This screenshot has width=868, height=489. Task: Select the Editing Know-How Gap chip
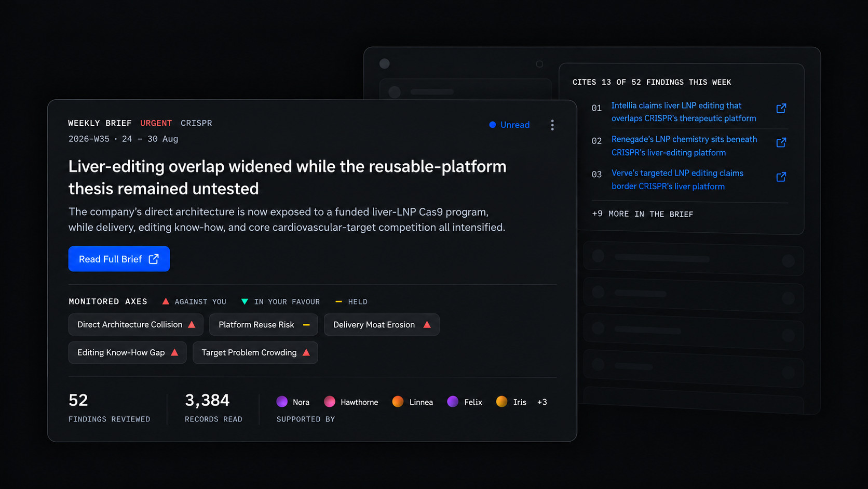(x=127, y=353)
